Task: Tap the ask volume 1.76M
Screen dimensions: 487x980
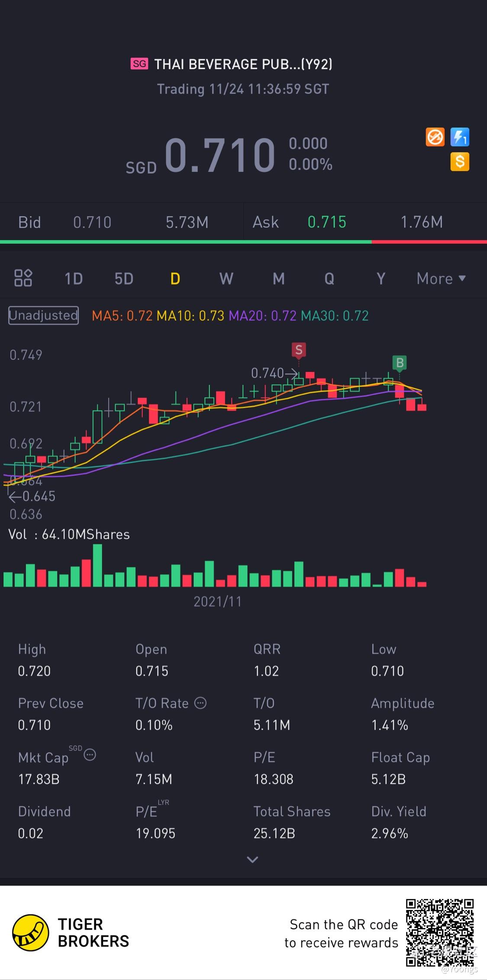Action: tap(422, 222)
